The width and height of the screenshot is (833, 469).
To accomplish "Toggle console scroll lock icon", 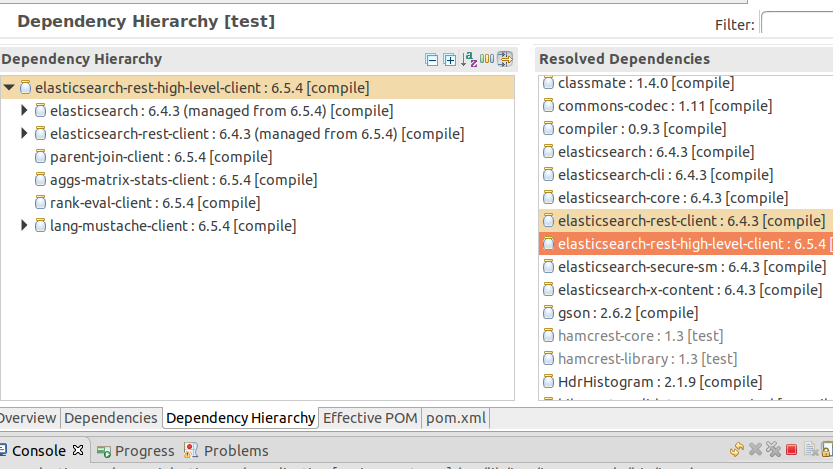I will click(827, 449).
